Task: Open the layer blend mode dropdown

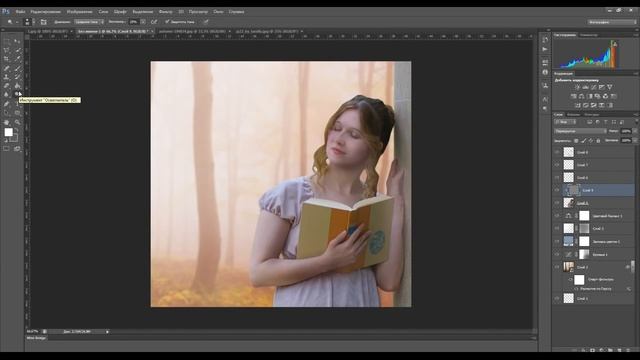Action: click(580, 131)
